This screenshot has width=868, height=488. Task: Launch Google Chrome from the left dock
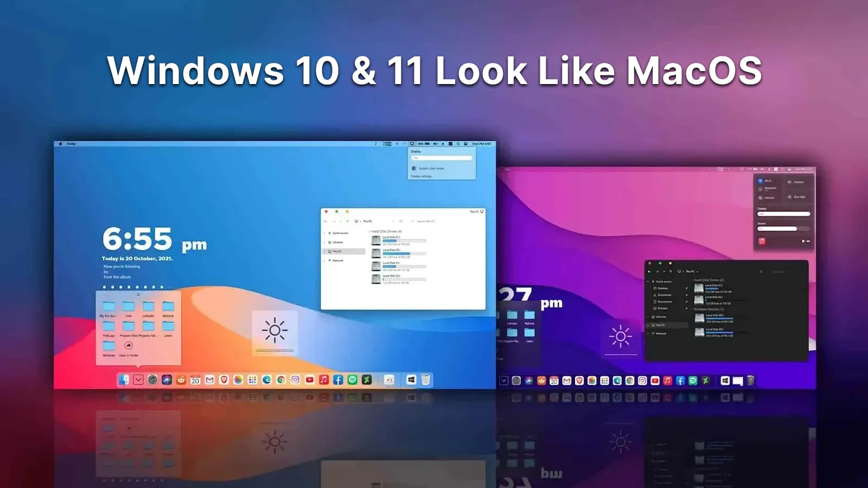[x=281, y=380]
